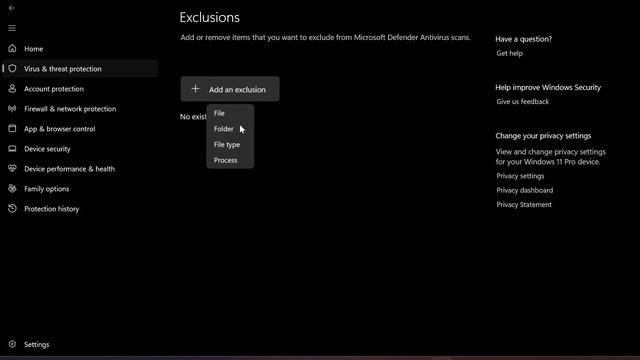Open Family options page
The height and width of the screenshot is (360, 640).
(x=47, y=189)
